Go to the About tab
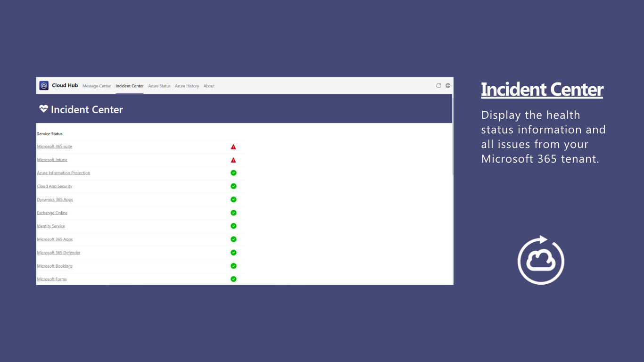 click(x=209, y=86)
